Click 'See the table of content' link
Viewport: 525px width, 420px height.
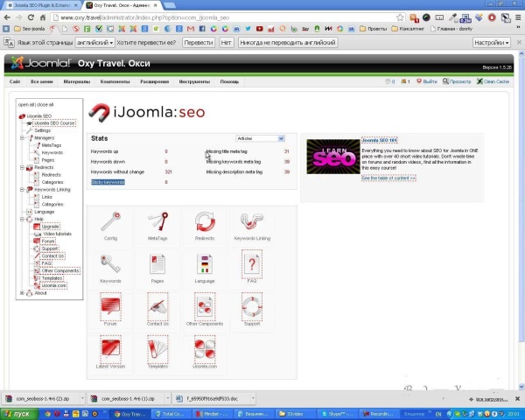388,178
